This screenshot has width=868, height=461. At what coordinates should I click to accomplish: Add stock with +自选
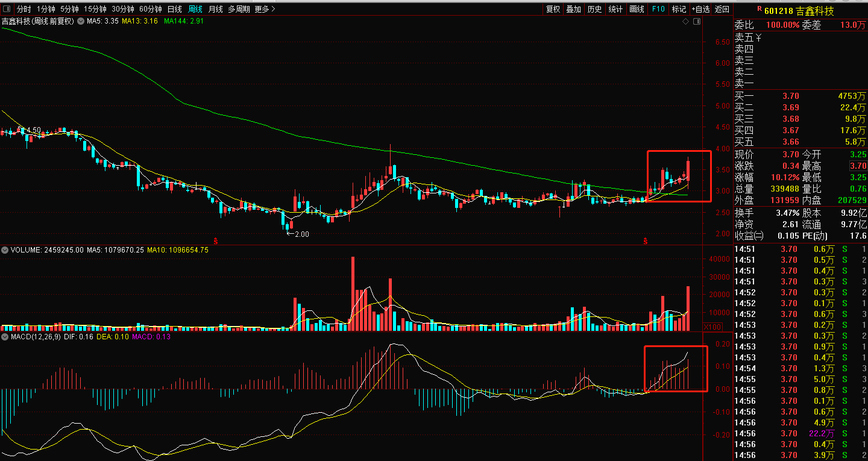701,9
